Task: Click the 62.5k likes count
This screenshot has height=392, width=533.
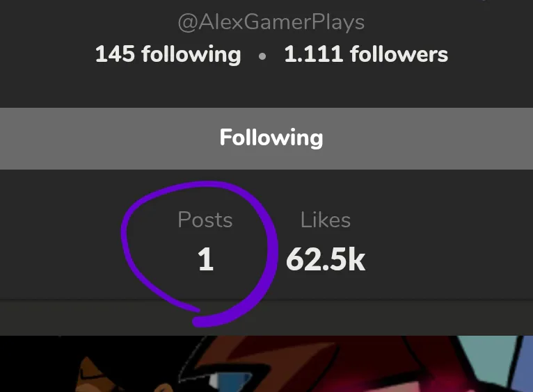Action: tap(325, 260)
